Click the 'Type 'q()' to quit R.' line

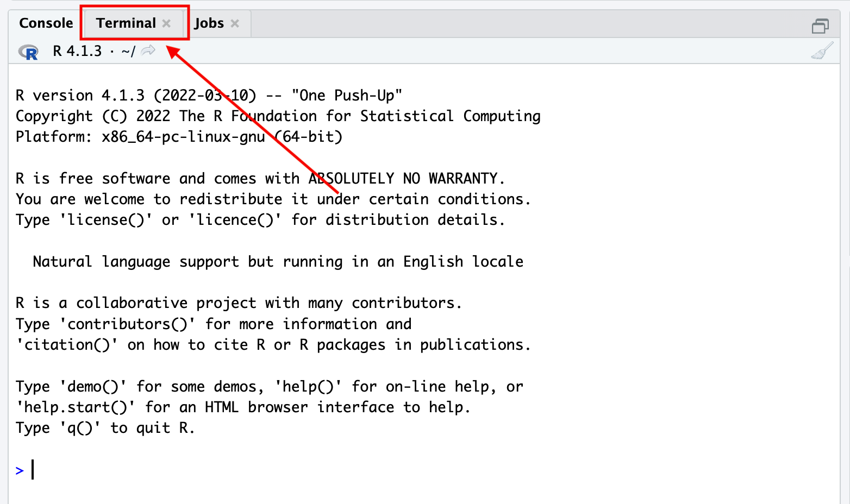(105, 428)
